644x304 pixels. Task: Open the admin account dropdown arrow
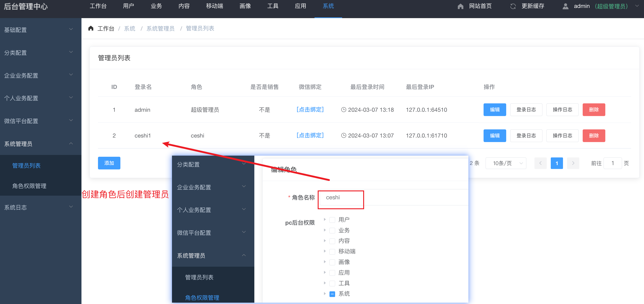(637, 6)
